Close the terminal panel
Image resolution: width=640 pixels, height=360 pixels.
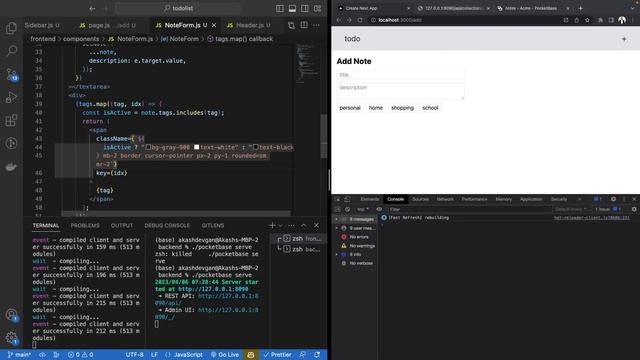click(316, 225)
